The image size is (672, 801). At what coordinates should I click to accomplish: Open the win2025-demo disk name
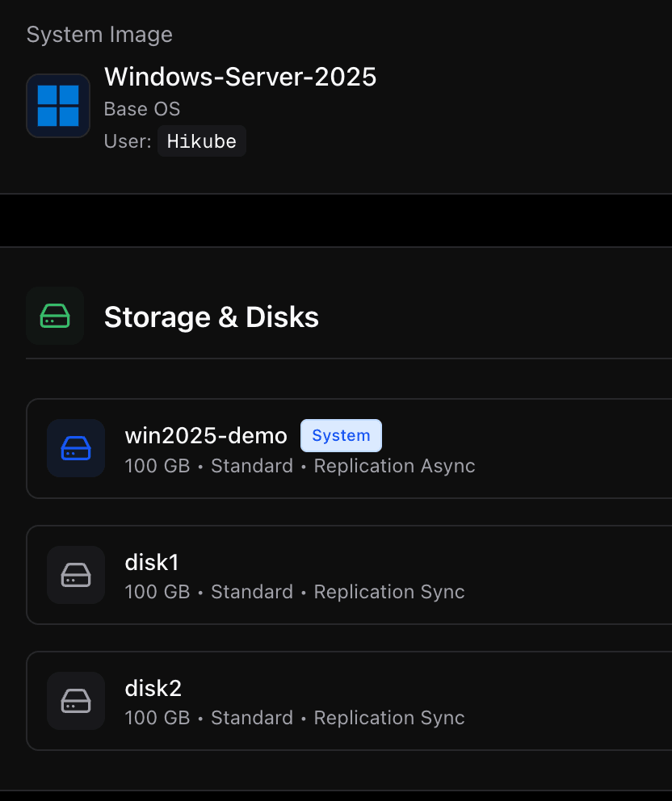pyautogui.click(x=206, y=436)
